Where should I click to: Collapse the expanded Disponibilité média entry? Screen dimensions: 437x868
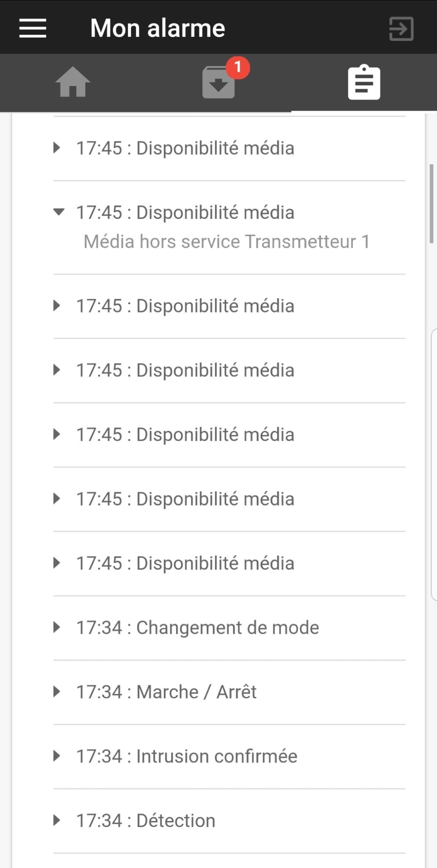58,212
